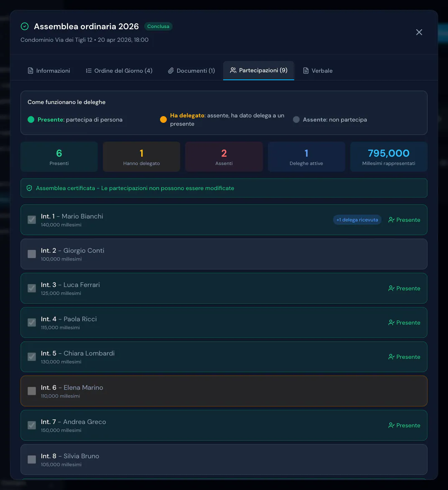448x490 pixels.
Task: Click the Presente person icon for Paola Ricci
Action: (x=391, y=322)
